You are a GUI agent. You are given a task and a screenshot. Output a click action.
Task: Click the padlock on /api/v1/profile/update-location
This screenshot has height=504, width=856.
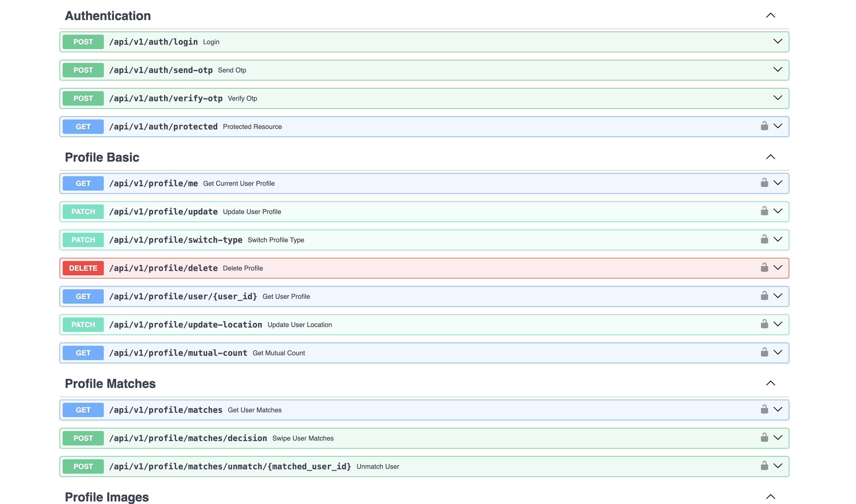pos(764,324)
